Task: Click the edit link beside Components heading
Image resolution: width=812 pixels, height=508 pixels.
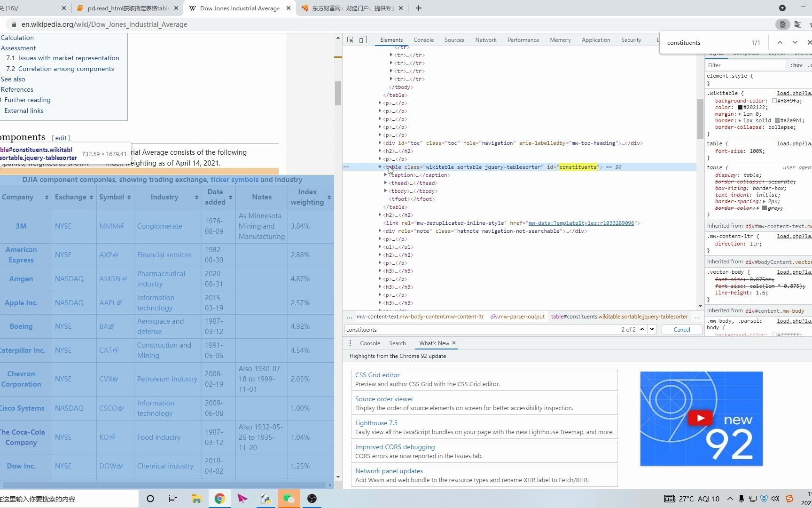Action: pos(61,138)
